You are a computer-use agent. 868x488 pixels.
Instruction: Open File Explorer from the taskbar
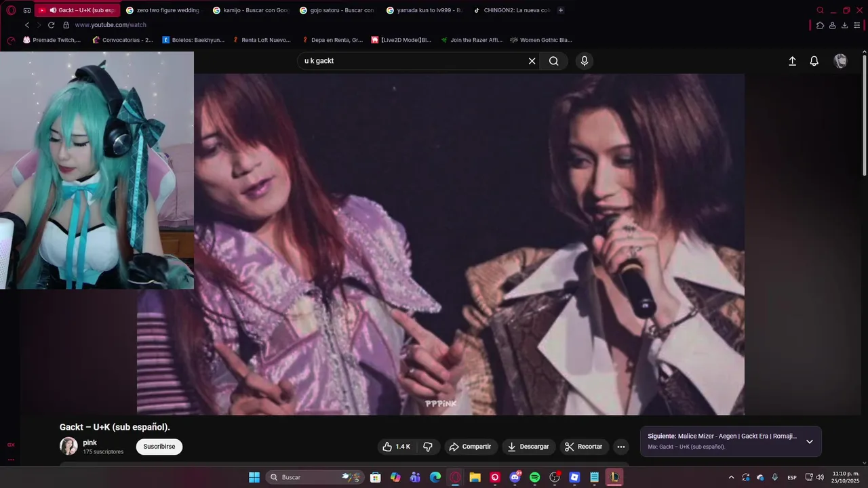pyautogui.click(x=475, y=477)
